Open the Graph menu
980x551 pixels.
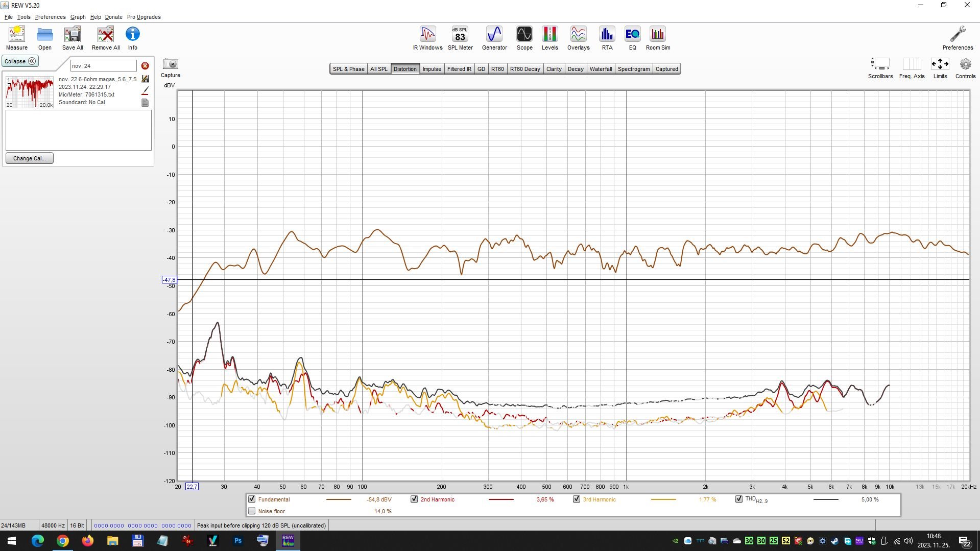tap(78, 17)
